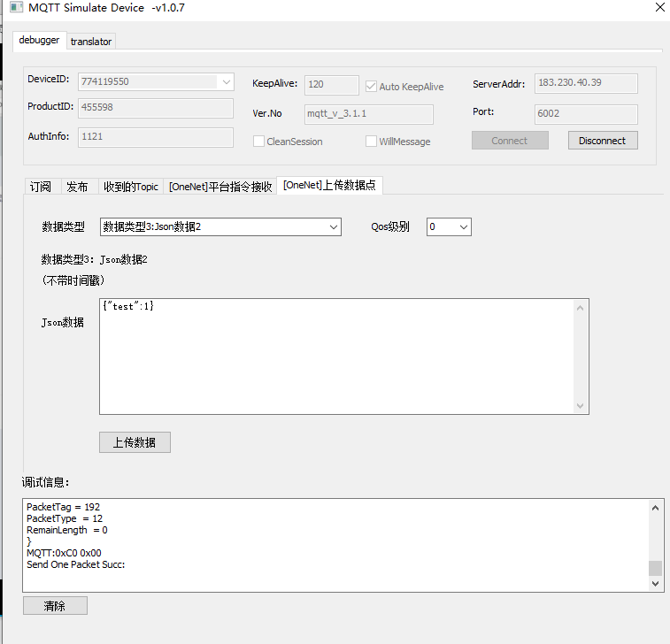Screen dimensions: 670x644
Task: Click the log line 'PacketType = 12'
Action: click(x=65, y=518)
